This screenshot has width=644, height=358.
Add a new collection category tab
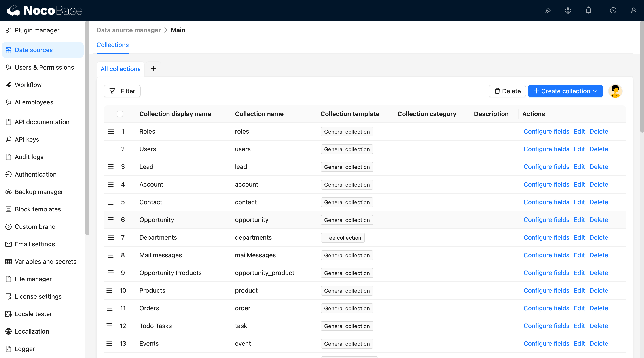[153, 69]
